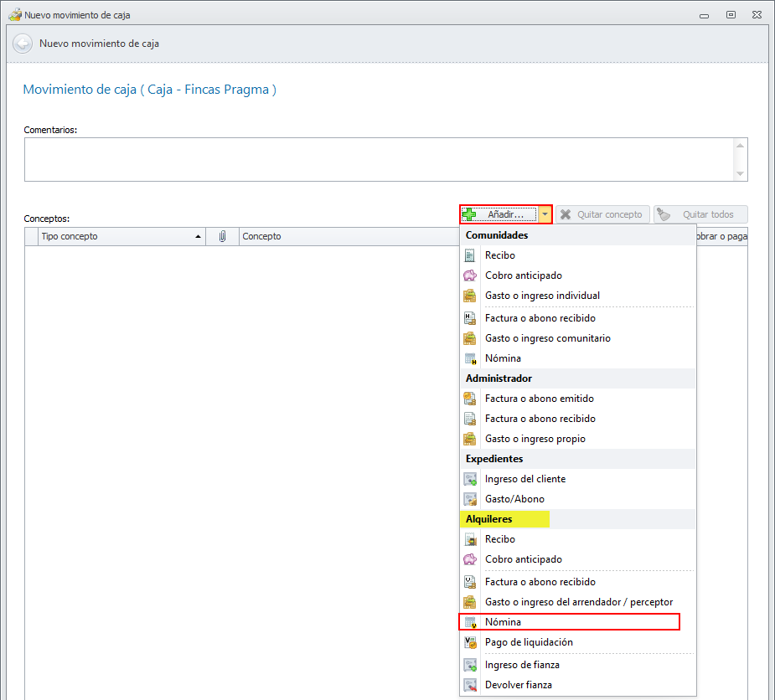Viewport: 775px width, 700px height.
Task: Select Gasto o ingreso propio
Action: [578, 439]
